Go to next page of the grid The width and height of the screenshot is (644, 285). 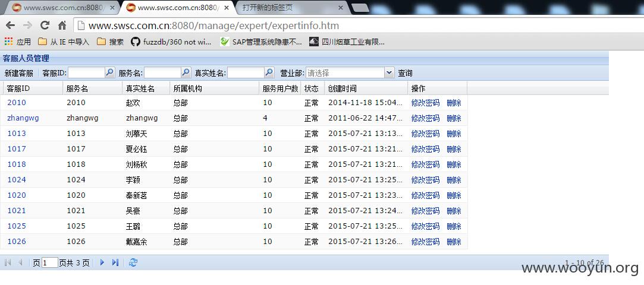[x=102, y=262]
